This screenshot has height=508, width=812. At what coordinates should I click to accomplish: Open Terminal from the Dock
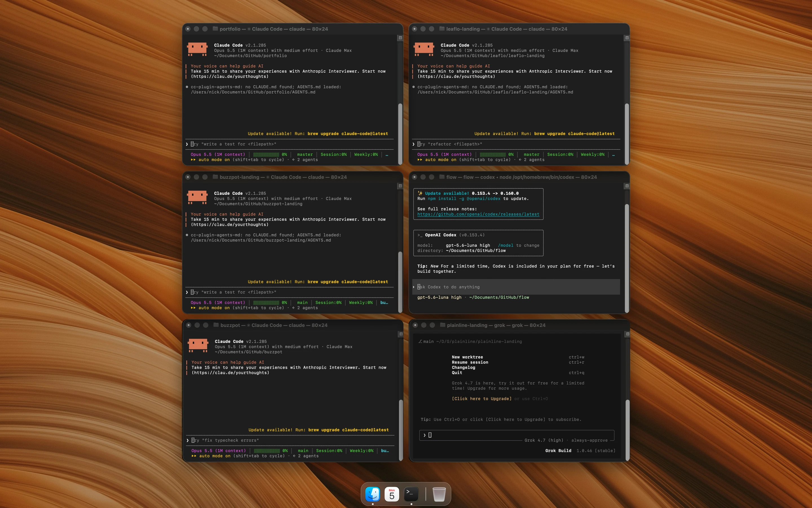[x=411, y=494]
